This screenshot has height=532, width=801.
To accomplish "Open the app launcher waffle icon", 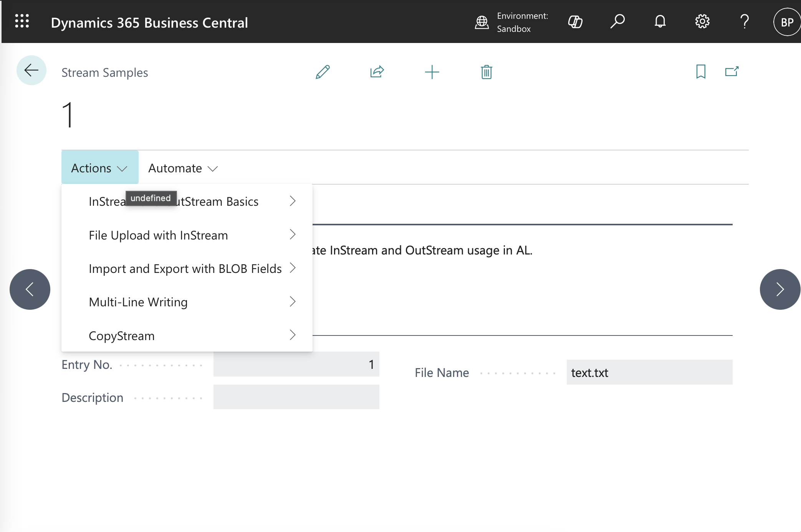I will pyautogui.click(x=22, y=21).
